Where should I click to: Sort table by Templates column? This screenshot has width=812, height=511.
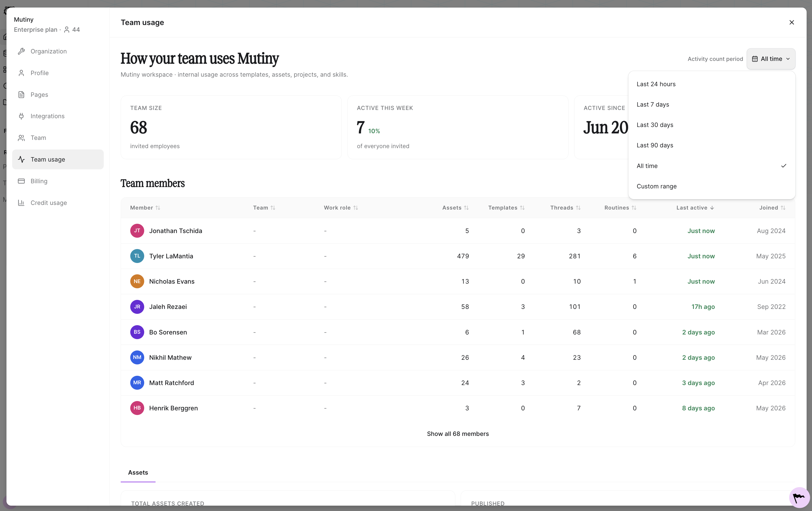pyautogui.click(x=507, y=208)
